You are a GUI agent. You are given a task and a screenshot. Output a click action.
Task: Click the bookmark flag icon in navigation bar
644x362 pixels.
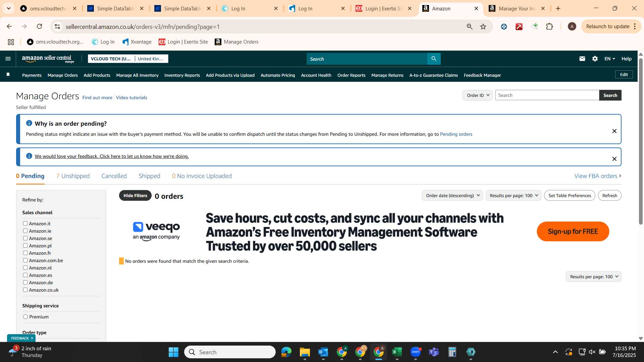click(x=8, y=75)
